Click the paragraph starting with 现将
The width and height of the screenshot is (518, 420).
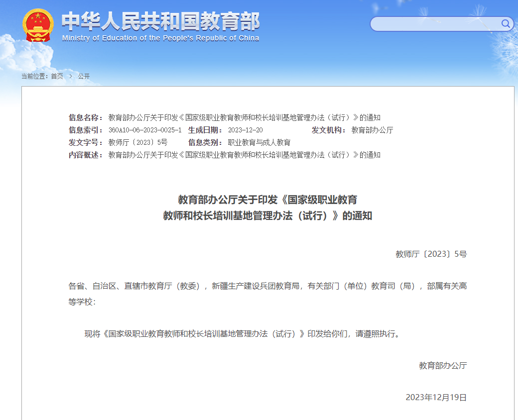[242, 333]
